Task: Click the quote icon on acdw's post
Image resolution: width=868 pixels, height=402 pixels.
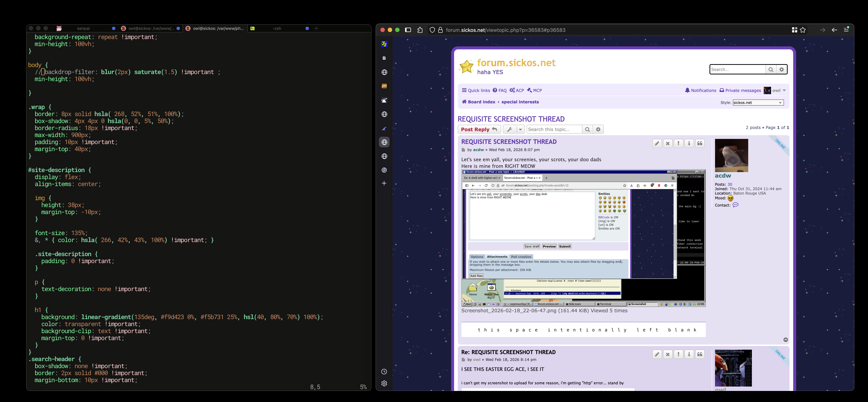Action: click(700, 144)
